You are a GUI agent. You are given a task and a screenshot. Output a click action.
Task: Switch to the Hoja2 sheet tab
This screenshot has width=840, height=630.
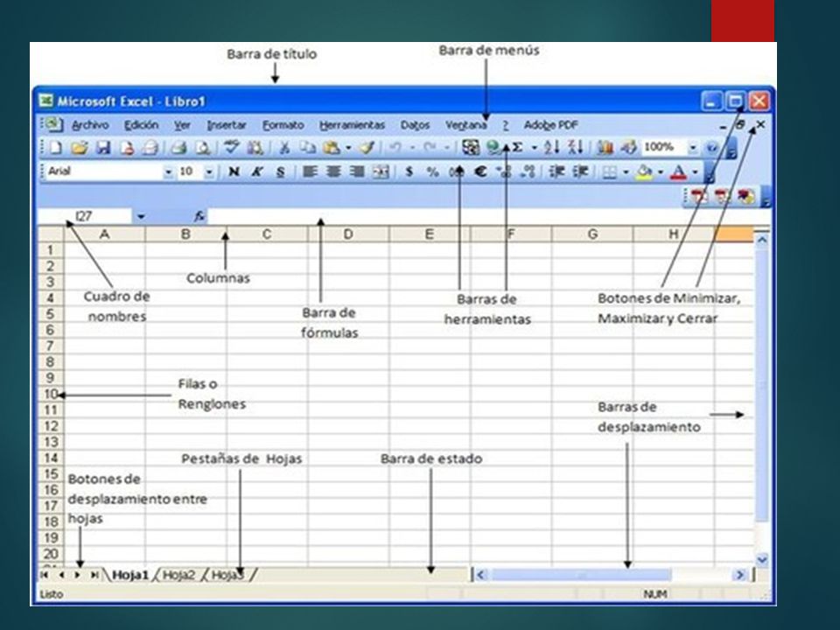pyautogui.click(x=178, y=575)
